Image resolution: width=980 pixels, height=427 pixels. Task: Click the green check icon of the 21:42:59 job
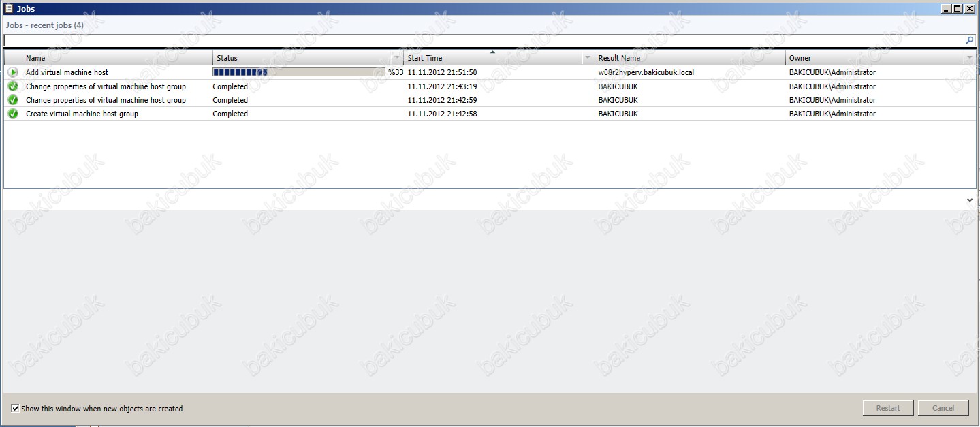[13, 100]
